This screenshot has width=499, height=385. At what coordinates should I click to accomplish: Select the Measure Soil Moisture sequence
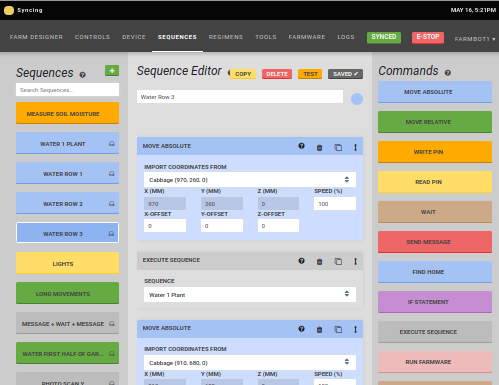[x=67, y=113]
